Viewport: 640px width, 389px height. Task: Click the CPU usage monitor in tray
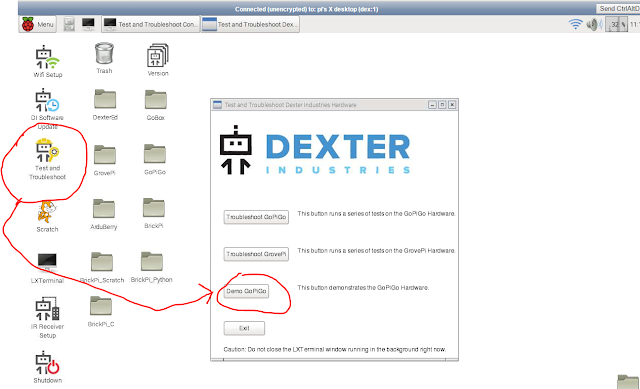pyautogui.click(x=616, y=24)
